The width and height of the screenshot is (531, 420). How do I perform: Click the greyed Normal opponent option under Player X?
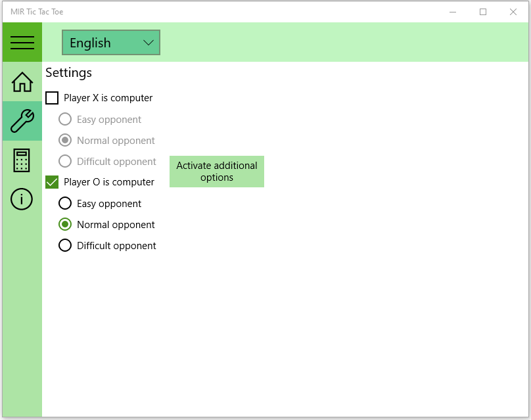(x=64, y=140)
